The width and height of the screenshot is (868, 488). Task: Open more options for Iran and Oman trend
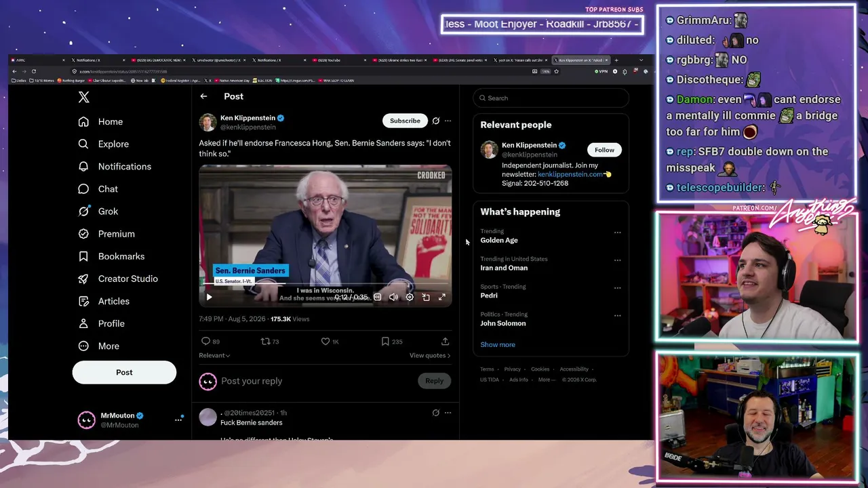[617, 260]
